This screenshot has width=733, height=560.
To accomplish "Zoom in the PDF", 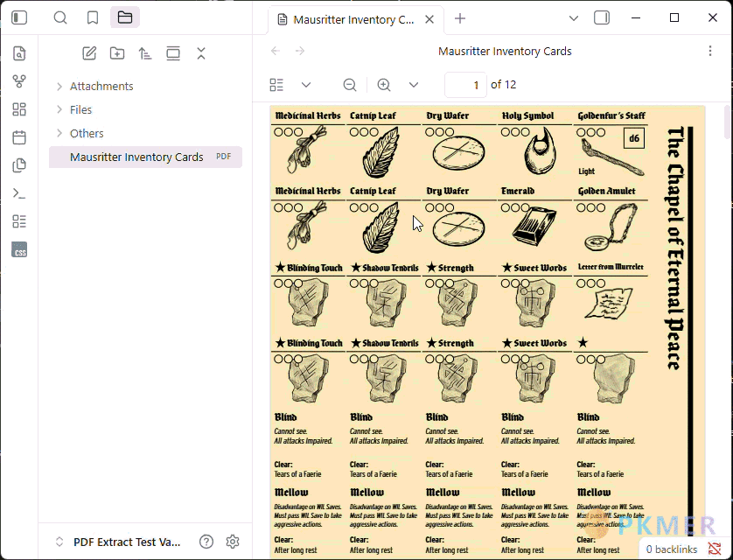I will pos(384,85).
